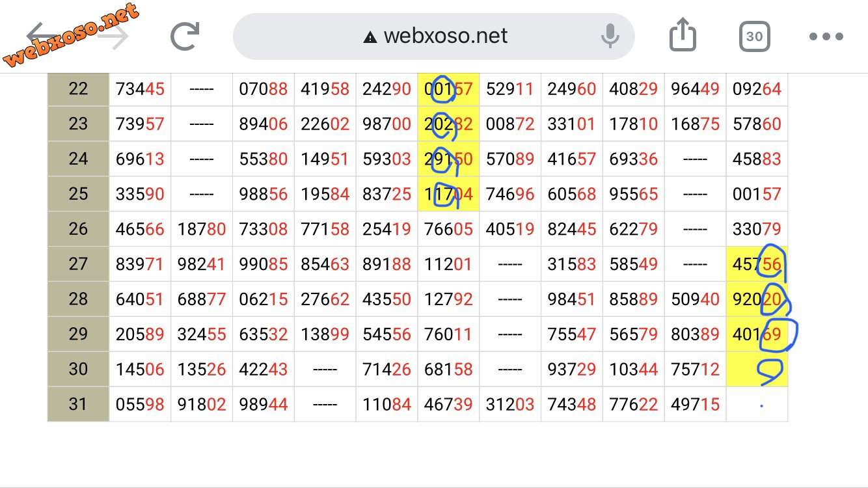Viewport: 868px width, 488px height.
Task: Select row header 22
Action: (78, 88)
